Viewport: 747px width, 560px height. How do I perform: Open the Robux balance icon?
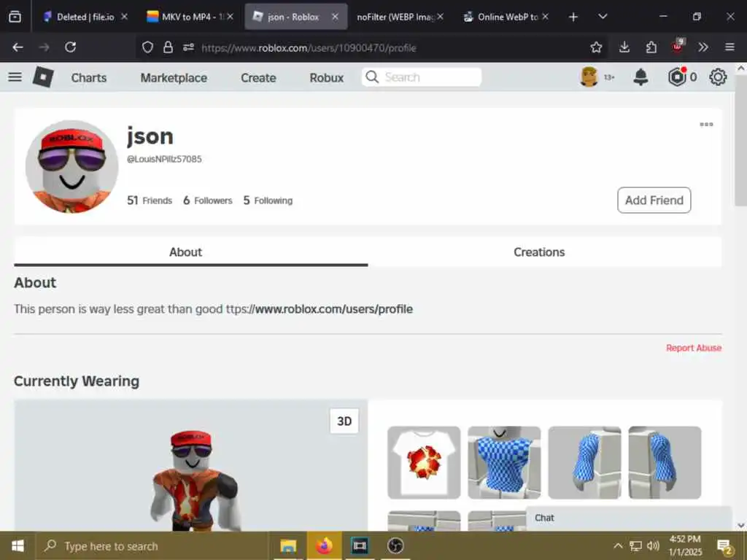[x=676, y=77]
